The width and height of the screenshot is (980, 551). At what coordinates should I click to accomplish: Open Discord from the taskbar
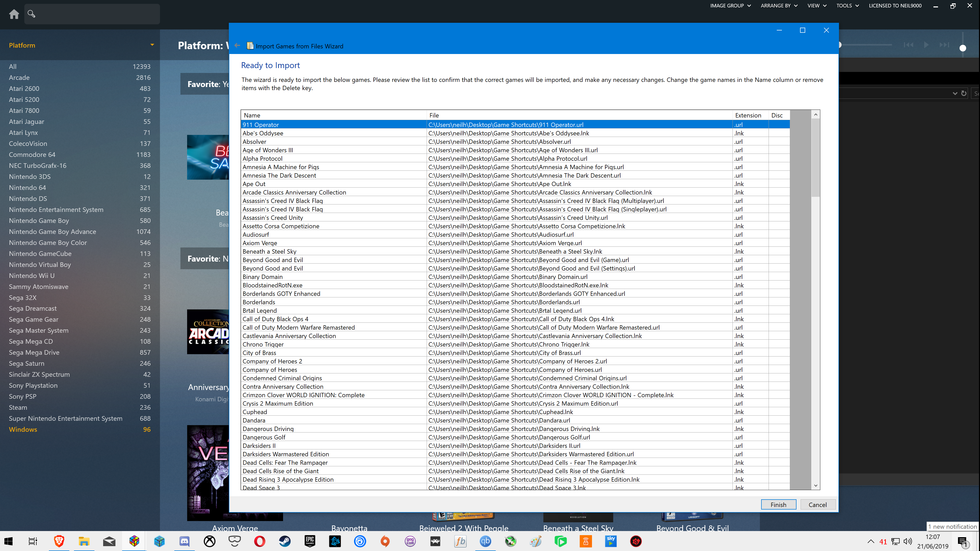185,541
